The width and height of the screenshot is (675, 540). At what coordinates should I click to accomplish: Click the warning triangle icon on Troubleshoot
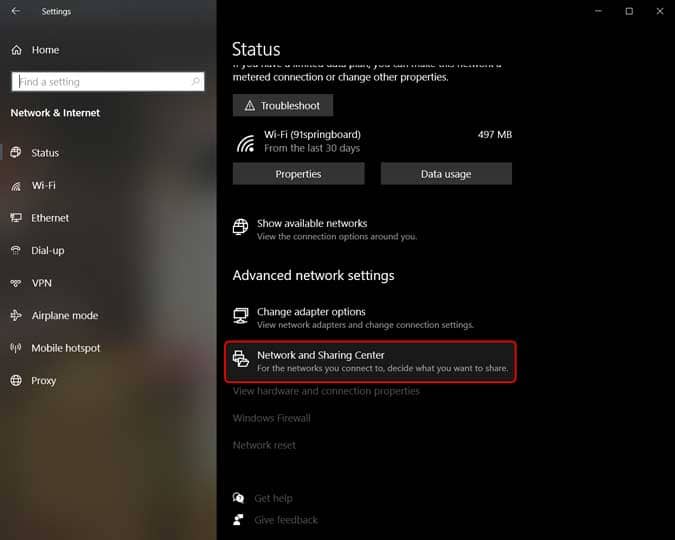click(x=250, y=106)
